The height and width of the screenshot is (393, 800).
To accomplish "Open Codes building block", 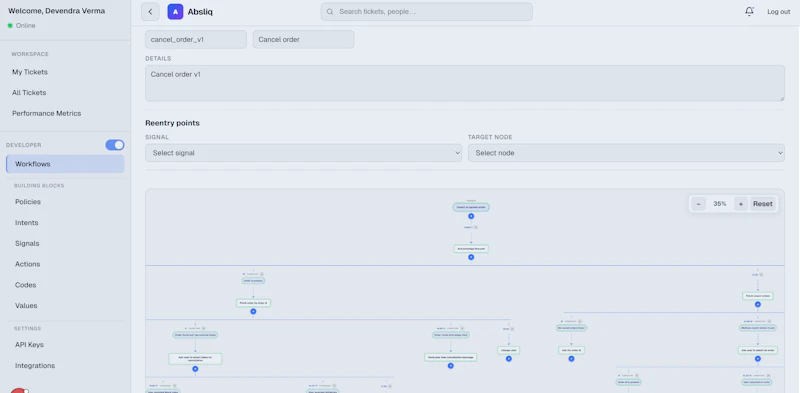I will coord(26,285).
